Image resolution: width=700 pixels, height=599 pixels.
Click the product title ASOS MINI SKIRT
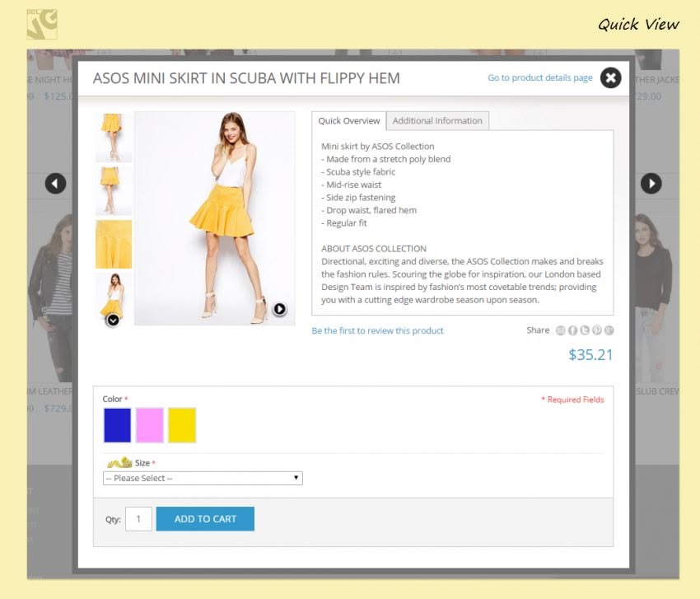(246, 78)
